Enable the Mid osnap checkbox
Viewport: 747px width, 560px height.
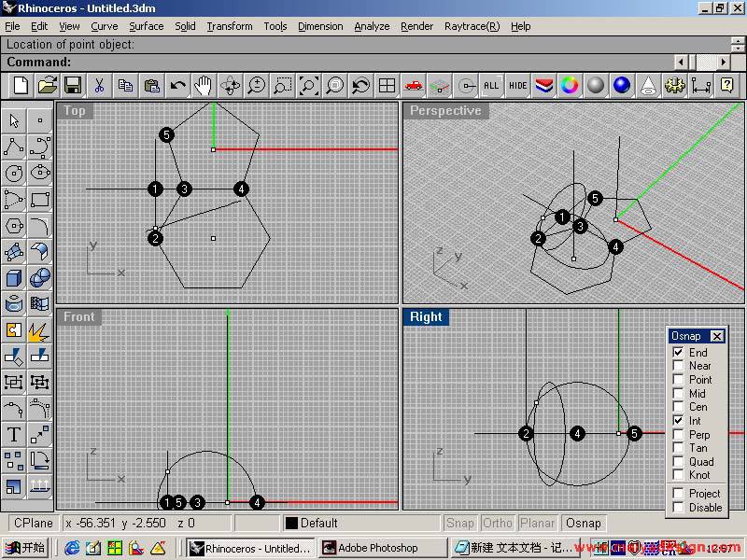click(x=679, y=394)
